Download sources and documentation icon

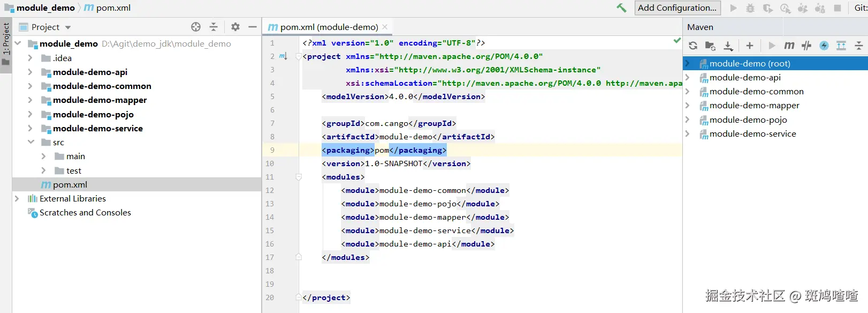point(728,46)
